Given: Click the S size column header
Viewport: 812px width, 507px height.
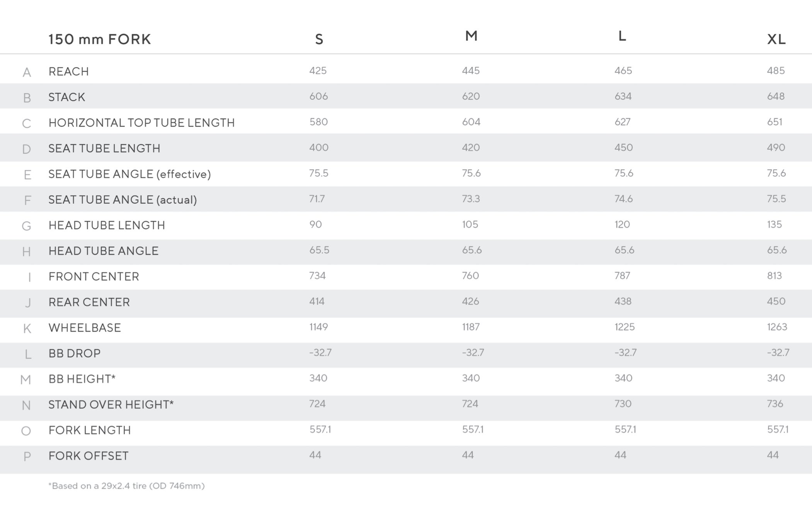Looking at the screenshot, I should pyautogui.click(x=319, y=39).
